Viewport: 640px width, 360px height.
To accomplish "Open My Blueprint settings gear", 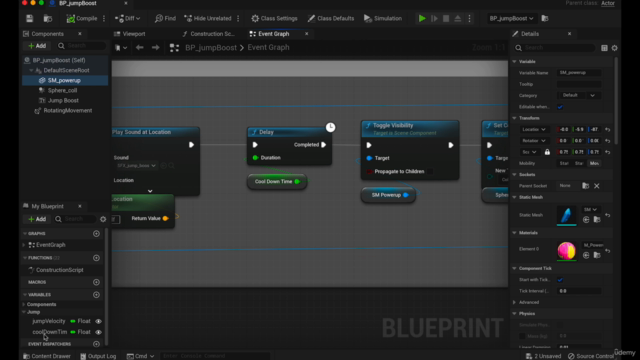I will pos(103,219).
